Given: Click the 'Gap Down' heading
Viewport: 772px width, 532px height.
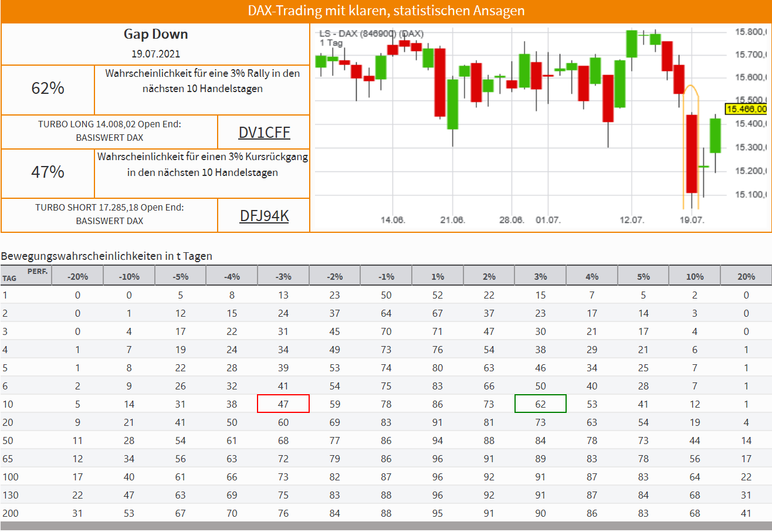Looking at the screenshot, I should click(155, 34).
